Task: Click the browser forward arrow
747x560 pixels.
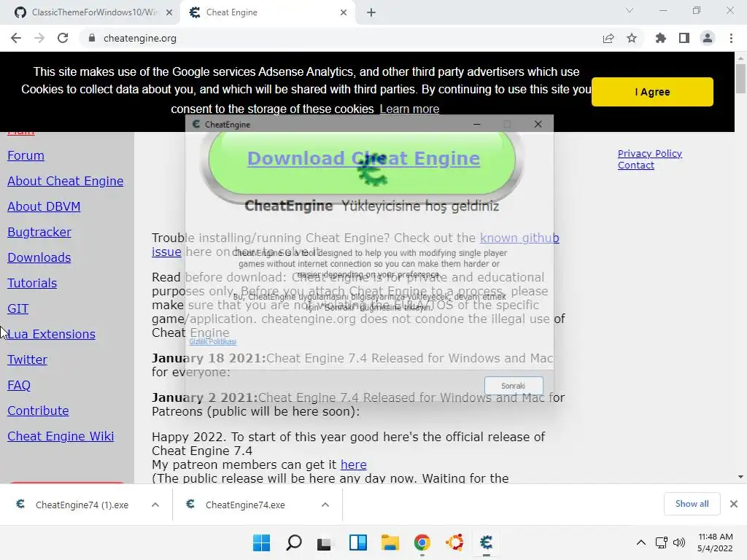Action: [x=39, y=38]
